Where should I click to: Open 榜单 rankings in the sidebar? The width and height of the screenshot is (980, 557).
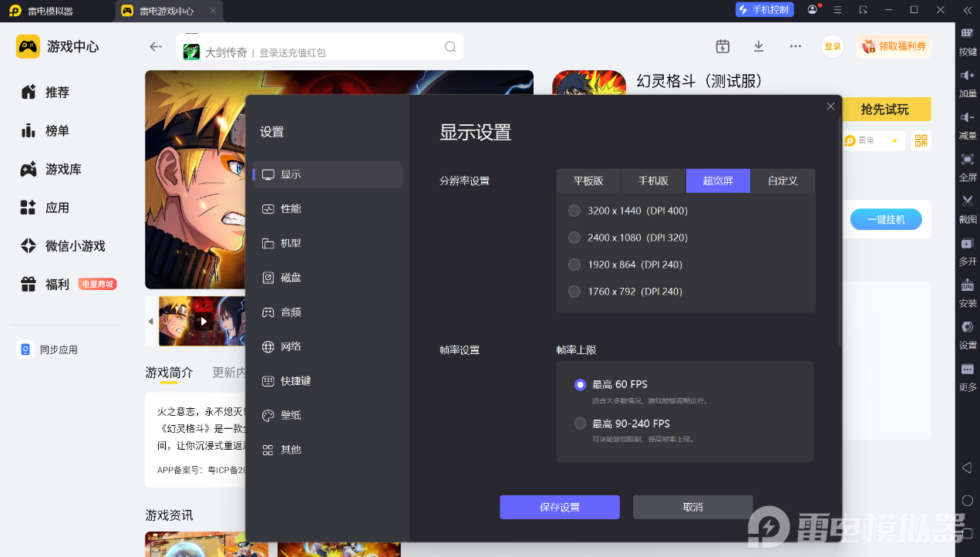pyautogui.click(x=57, y=130)
